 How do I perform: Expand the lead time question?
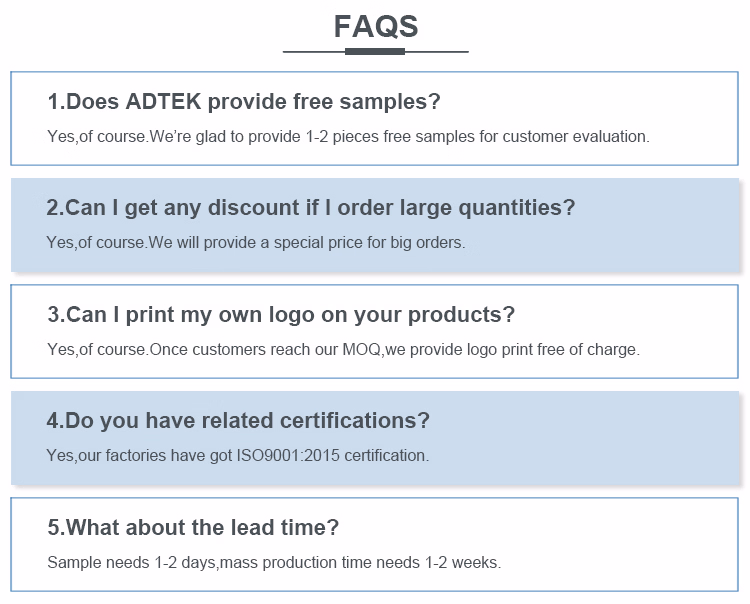(x=193, y=527)
